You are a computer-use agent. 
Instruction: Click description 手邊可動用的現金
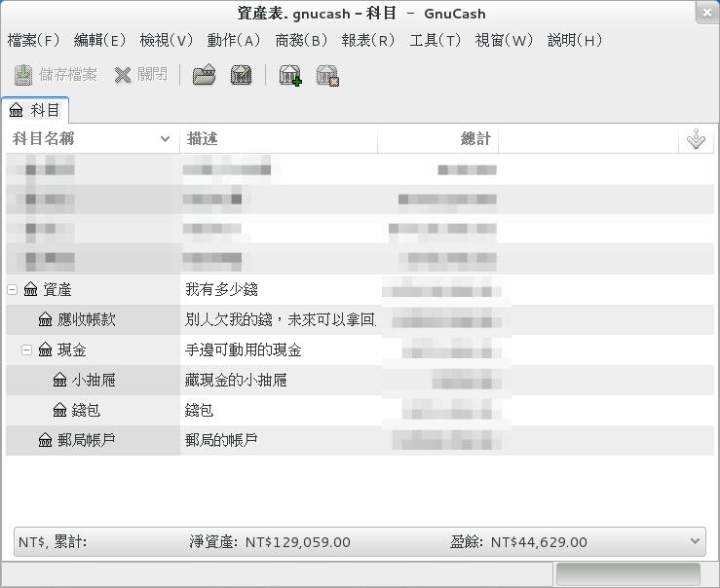(243, 349)
